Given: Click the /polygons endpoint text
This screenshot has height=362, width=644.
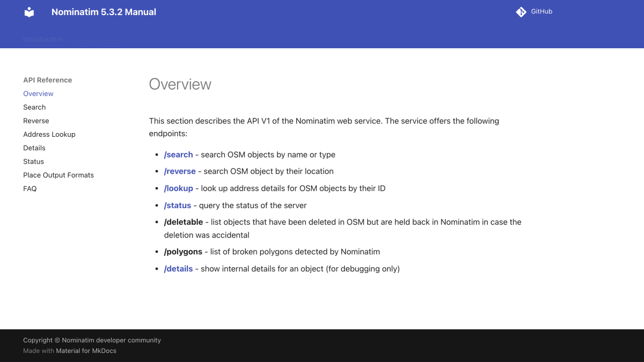Looking at the screenshot, I should (183, 252).
